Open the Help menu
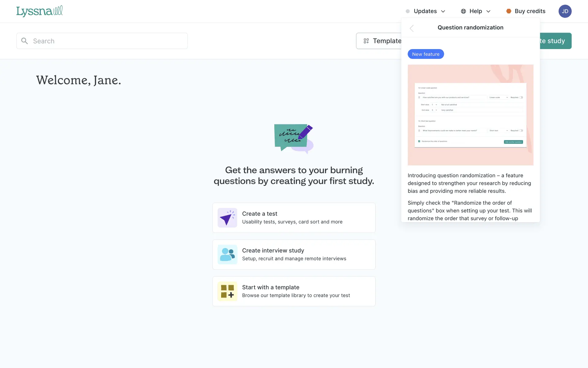The image size is (588, 368). click(x=476, y=11)
